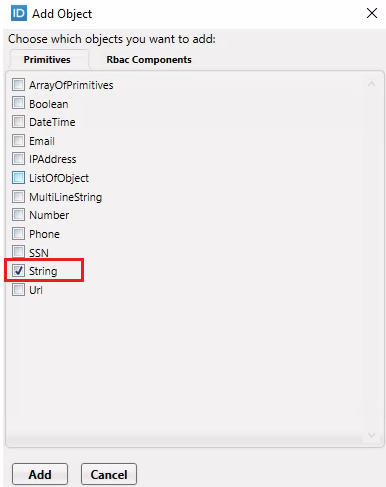Check the ArrayOfPrimitives checkbox
The width and height of the screenshot is (386, 487).
(18, 85)
